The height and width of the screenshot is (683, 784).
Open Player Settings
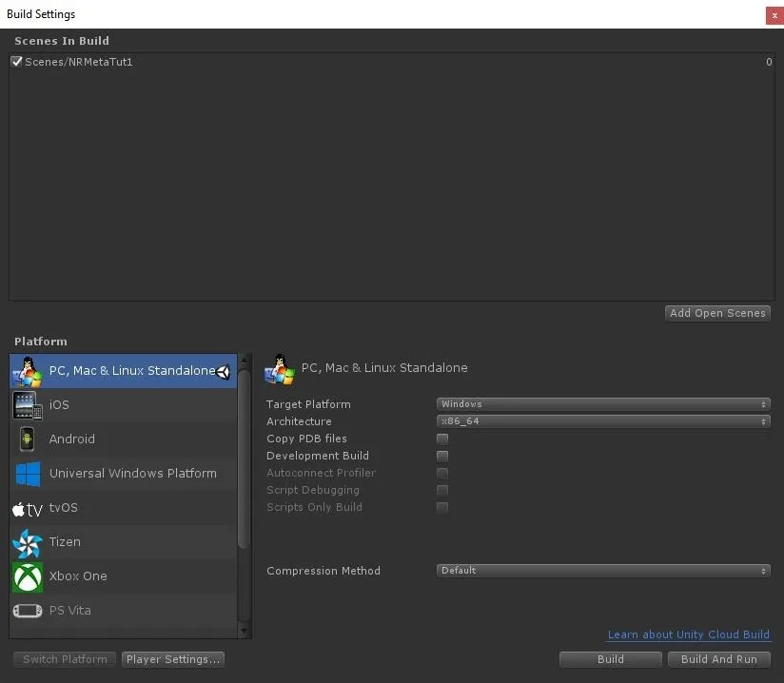pos(173,659)
